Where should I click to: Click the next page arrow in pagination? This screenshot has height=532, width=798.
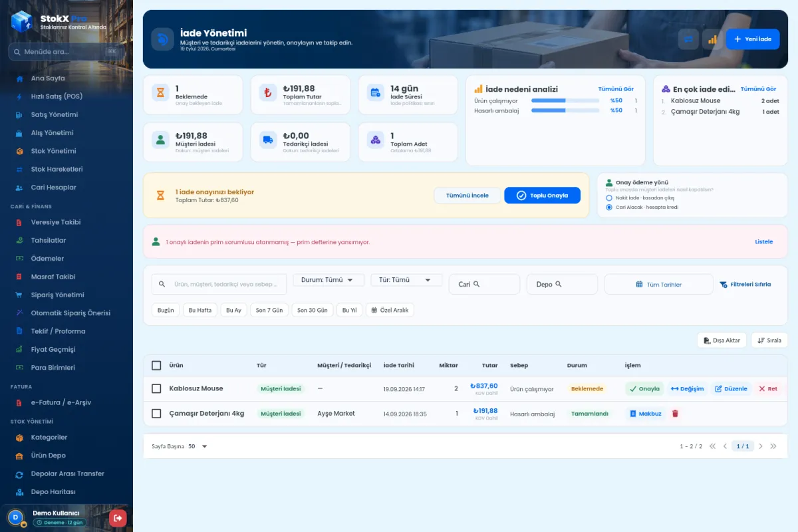(x=761, y=446)
